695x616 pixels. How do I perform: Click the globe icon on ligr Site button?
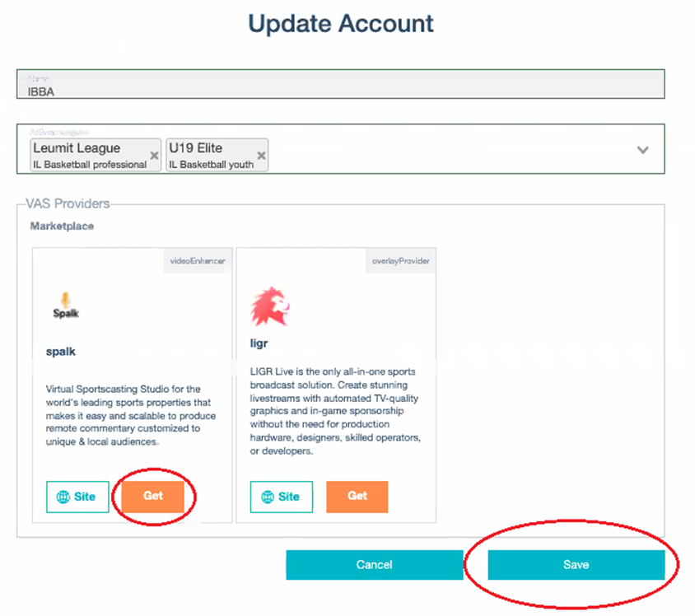[x=268, y=497]
